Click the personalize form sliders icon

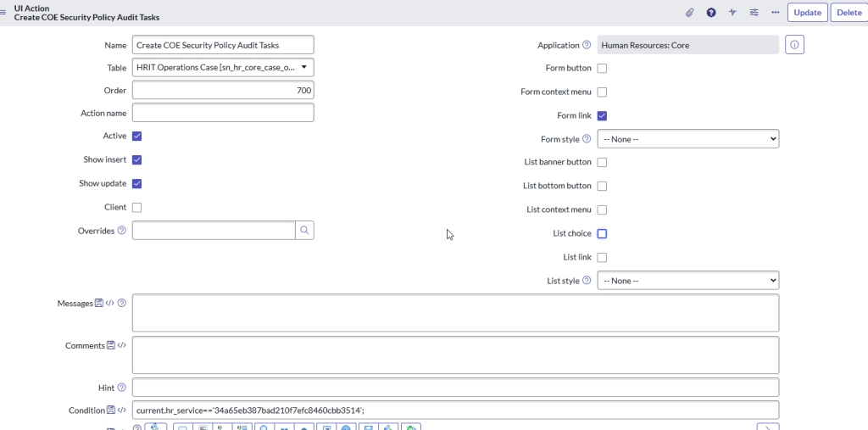pyautogui.click(x=754, y=13)
